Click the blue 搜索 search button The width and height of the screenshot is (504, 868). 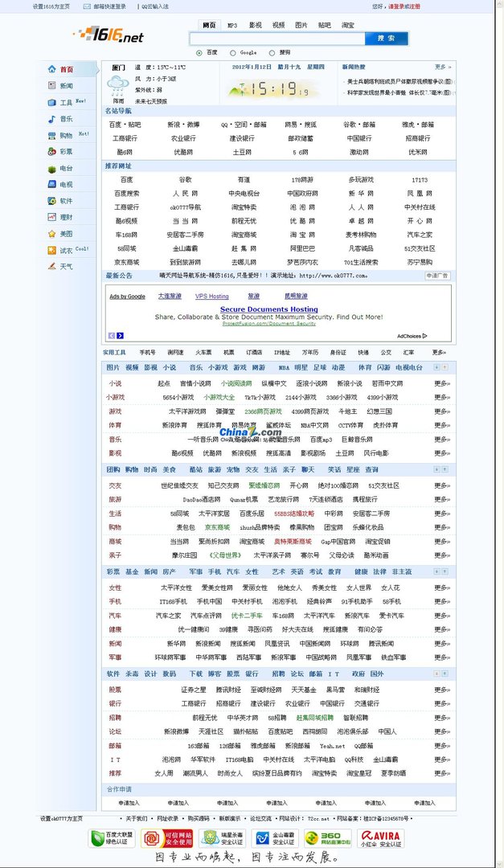click(x=387, y=39)
